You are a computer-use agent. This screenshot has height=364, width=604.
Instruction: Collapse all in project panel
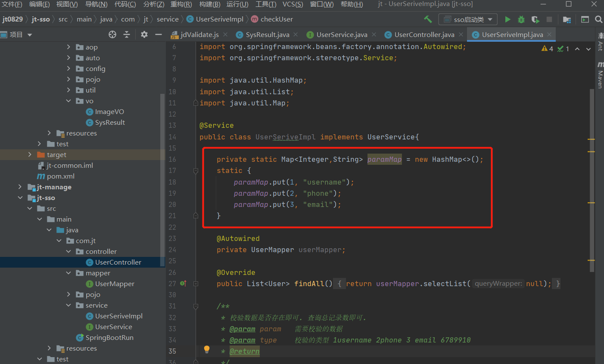point(127,34)
